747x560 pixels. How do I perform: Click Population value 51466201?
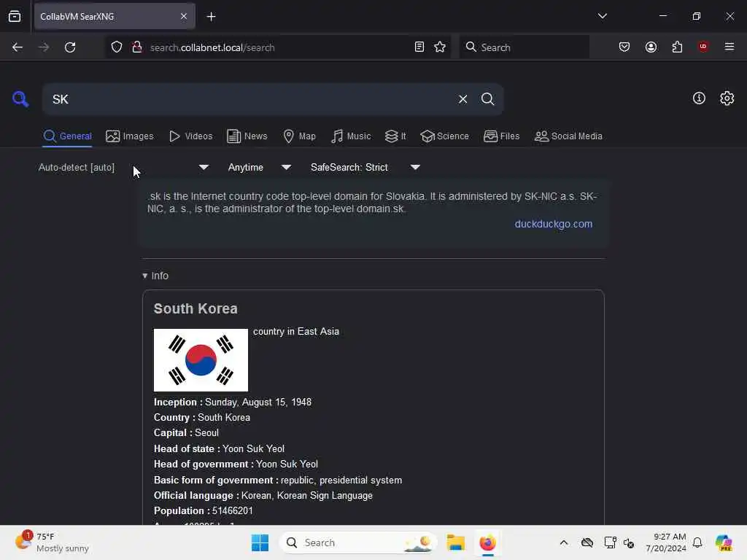coord(233,511)
